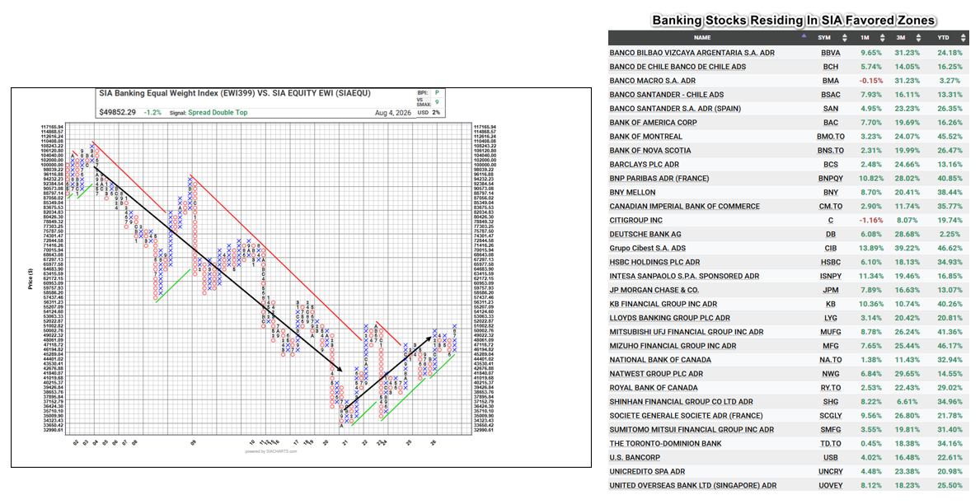Select the UOVEY symbol cell
The height and width of the screenshot is (504, 980).
click(x=831, y=486)
